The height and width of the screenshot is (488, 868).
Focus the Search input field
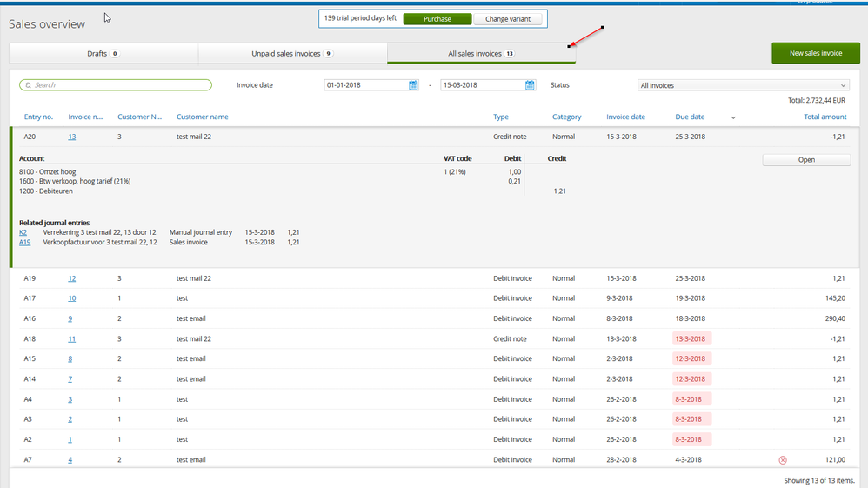tap(116, 84)
